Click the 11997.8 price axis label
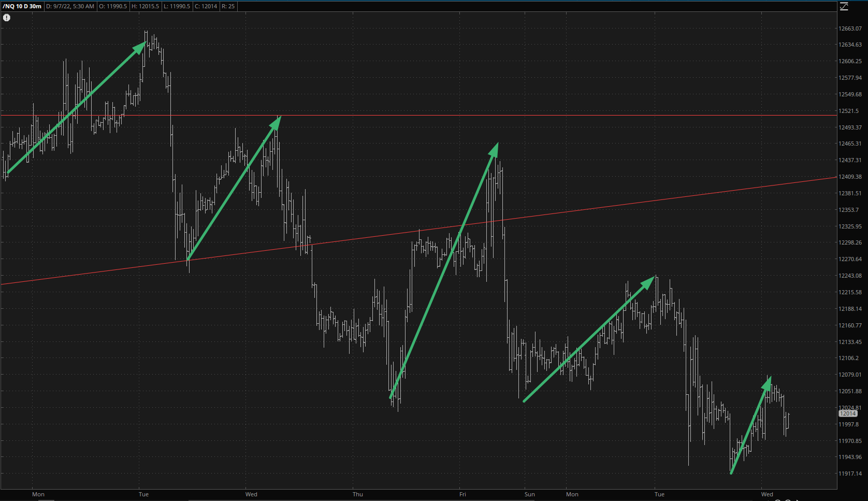868x501 pixels. click(849, 424)
